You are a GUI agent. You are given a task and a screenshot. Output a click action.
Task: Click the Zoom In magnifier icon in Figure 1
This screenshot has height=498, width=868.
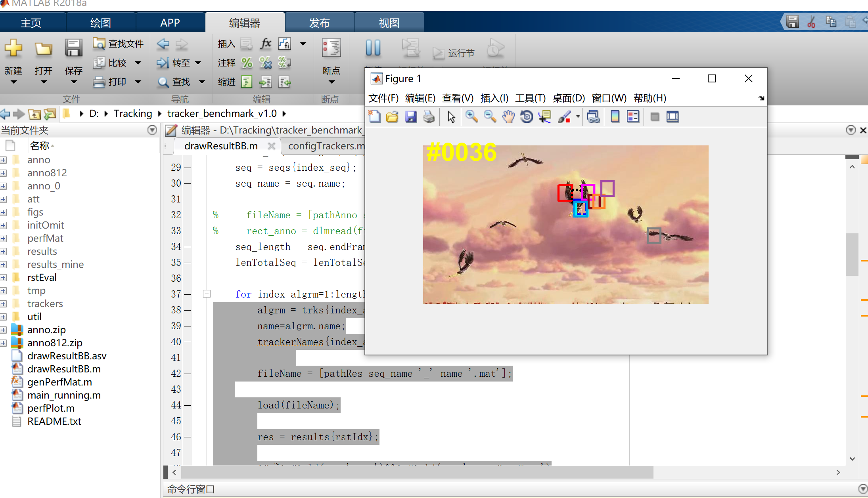click(x=471, y=117)
